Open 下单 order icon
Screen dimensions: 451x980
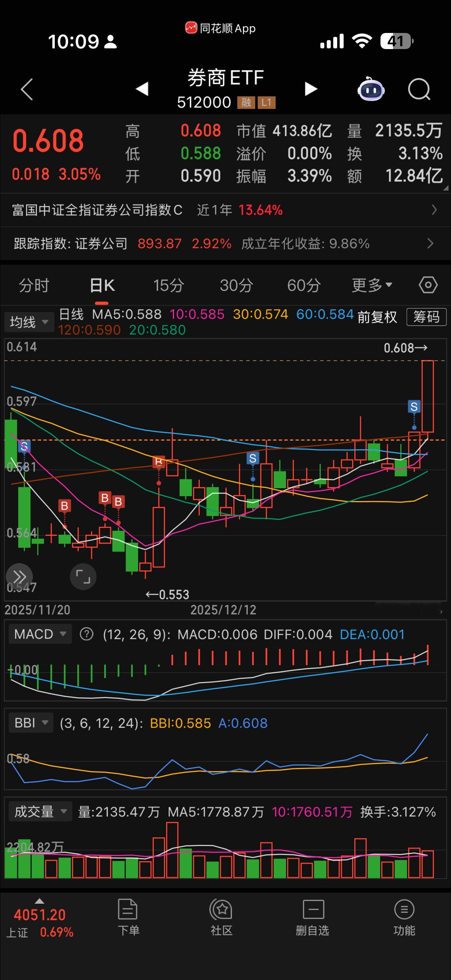tap(128, 918)
